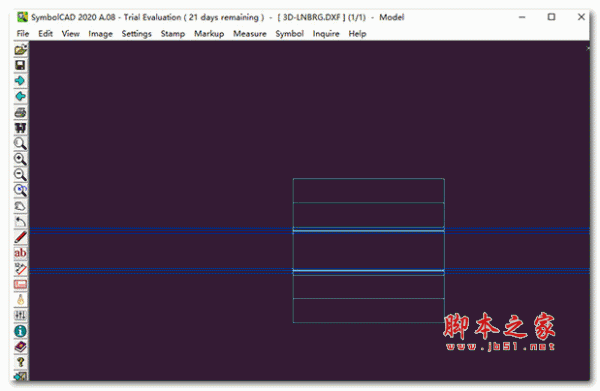Open the Settings menu
600x391 pixels.
(x=137, y=34)
